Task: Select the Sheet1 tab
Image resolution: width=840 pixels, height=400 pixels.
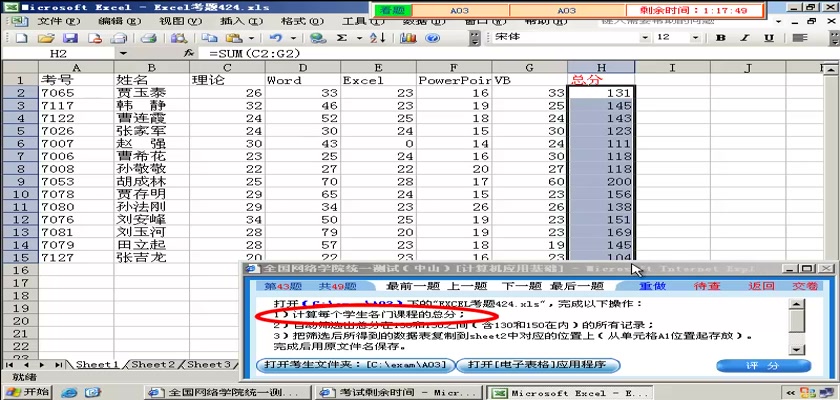Action: pyautogui.click(x=97, y=364)
